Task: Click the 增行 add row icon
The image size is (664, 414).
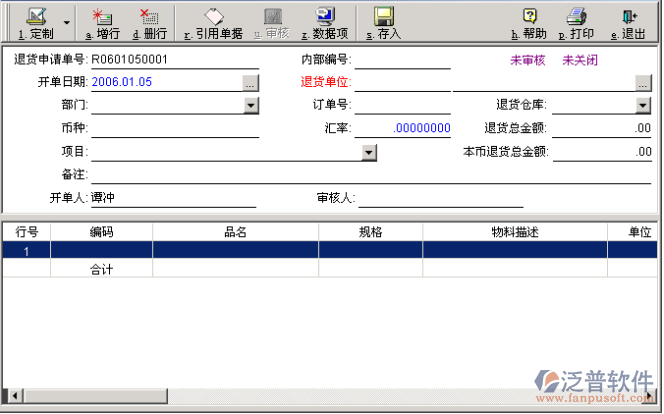Action: 102,17
